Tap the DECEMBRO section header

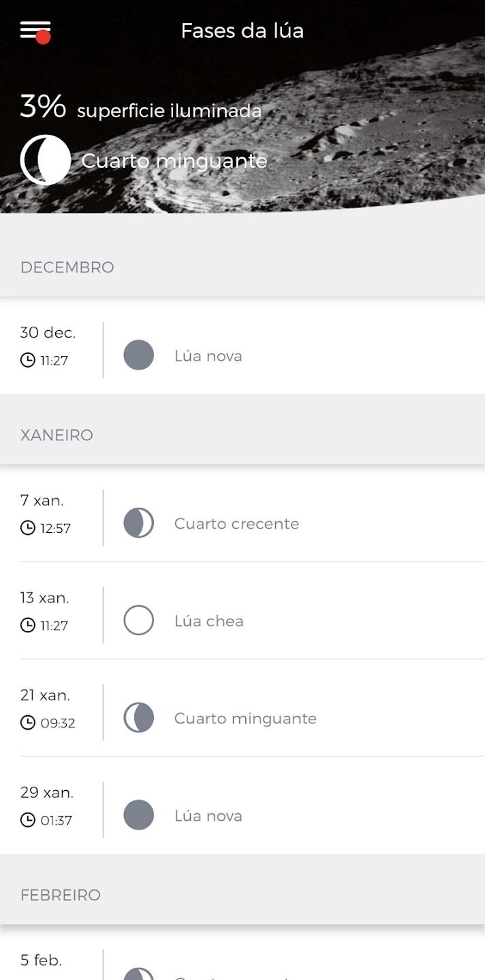point(67,267)
